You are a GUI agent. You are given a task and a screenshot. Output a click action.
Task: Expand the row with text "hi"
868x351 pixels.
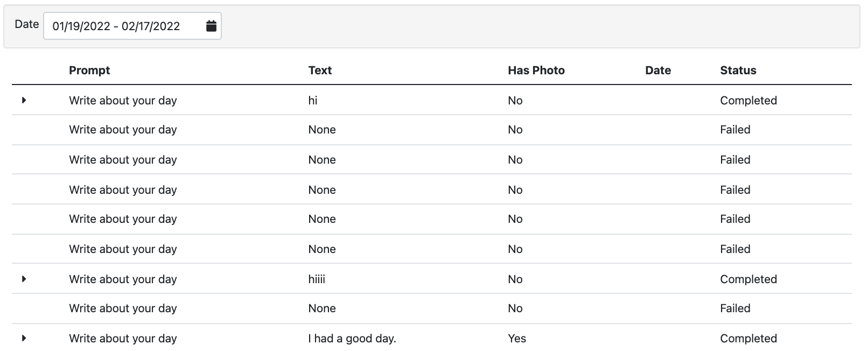(24, 100)
